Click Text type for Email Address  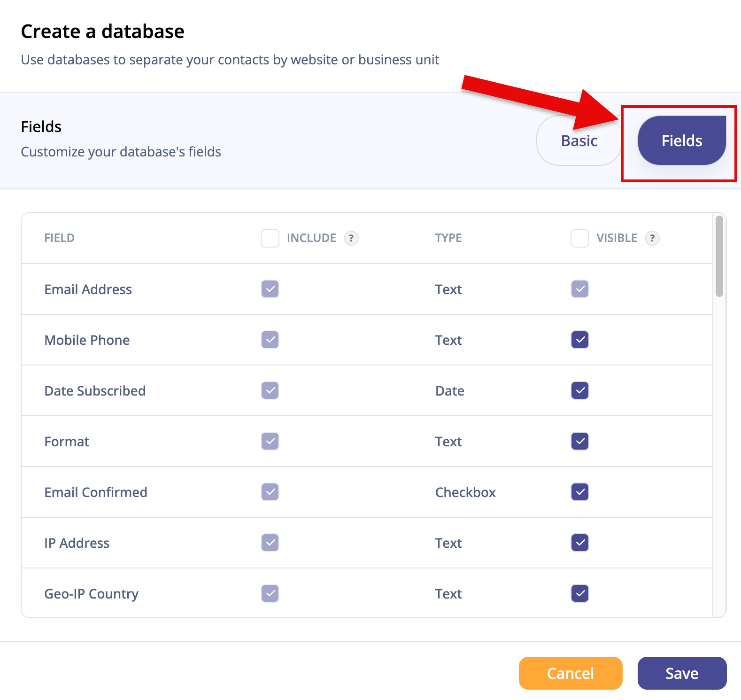[448, 289]
